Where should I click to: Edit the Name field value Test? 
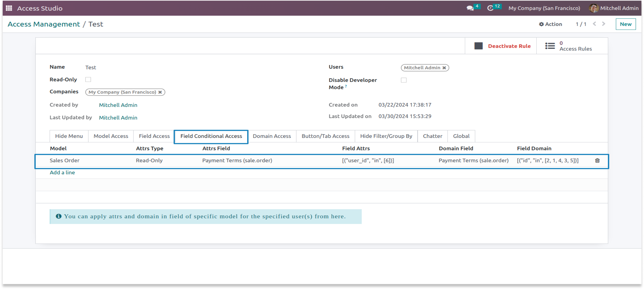[91, 68]
